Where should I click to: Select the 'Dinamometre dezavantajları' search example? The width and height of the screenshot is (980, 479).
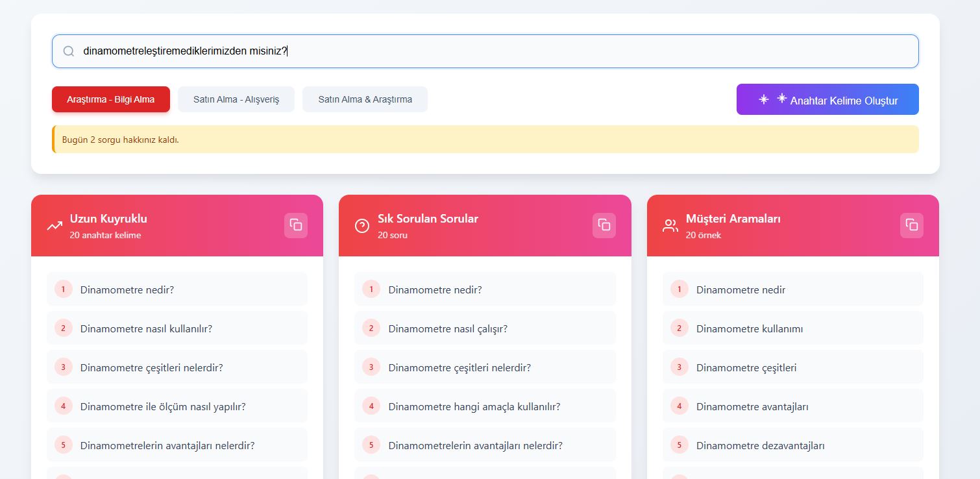click(793, 445)
